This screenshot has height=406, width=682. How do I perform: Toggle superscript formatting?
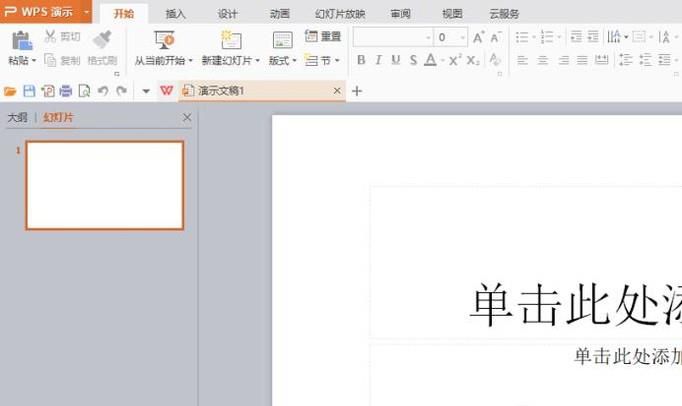click(455, 60)
